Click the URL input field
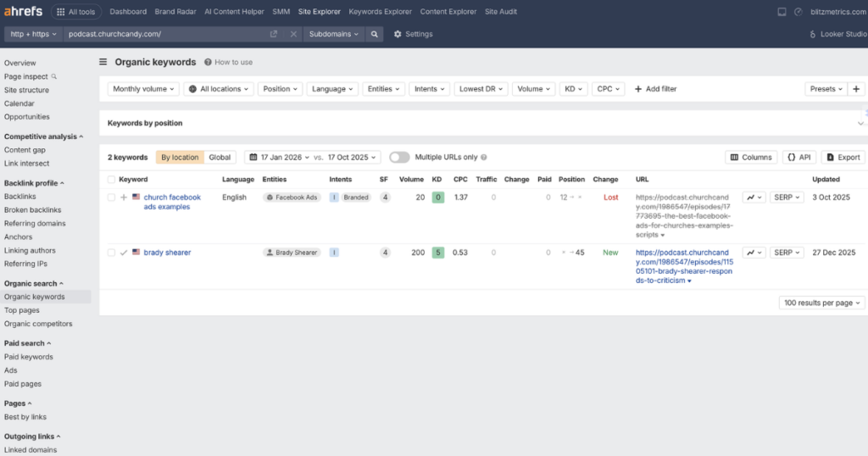 (165, 34)
